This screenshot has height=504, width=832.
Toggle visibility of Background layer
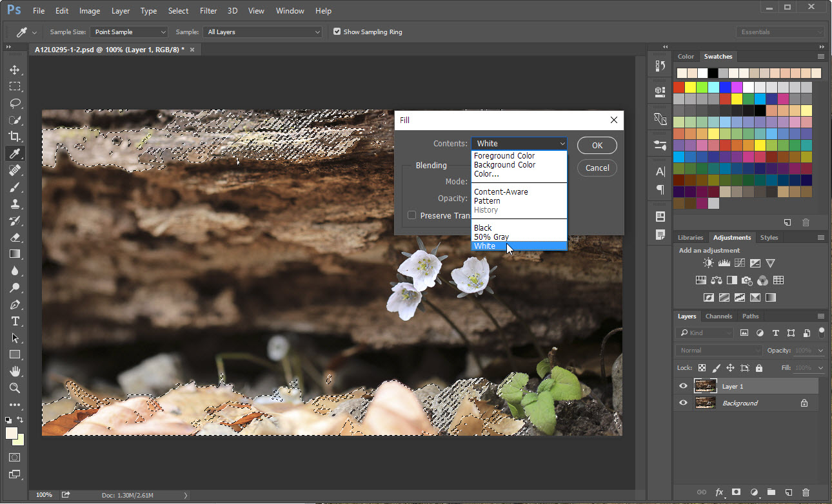(683, 403)
